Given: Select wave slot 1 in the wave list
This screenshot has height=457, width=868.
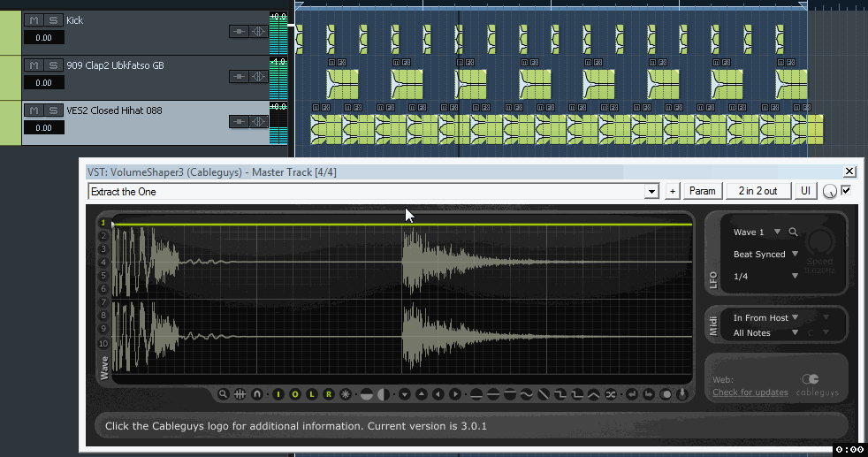Looking at the screenshot, I should [103, 223].
